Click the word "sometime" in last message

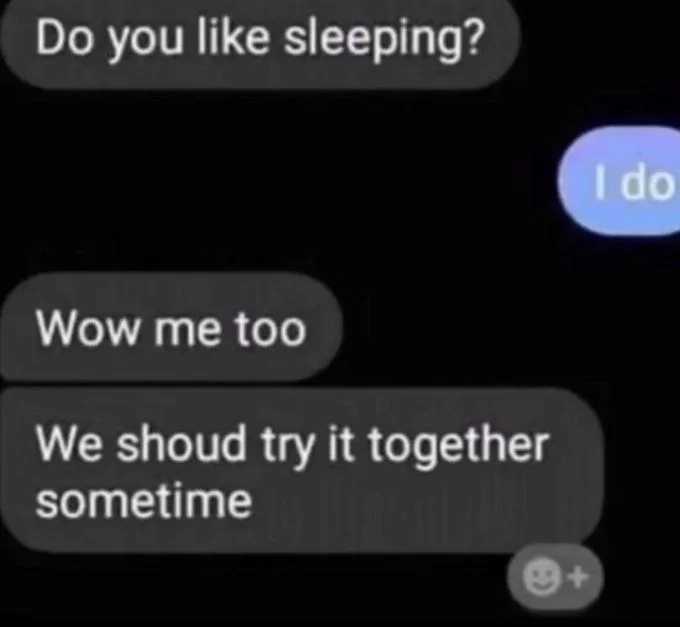(144, 500)
